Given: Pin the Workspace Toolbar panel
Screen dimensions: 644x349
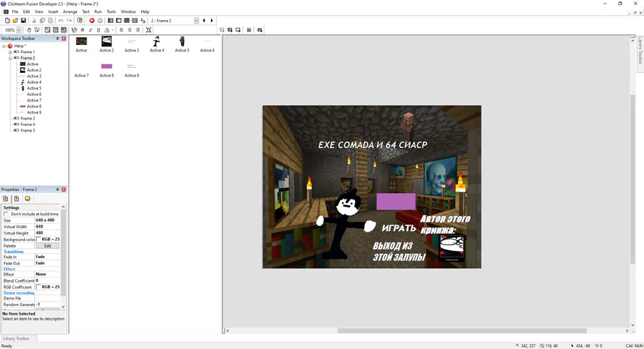Looking at the screenshot, I should (x=57, y=38).
